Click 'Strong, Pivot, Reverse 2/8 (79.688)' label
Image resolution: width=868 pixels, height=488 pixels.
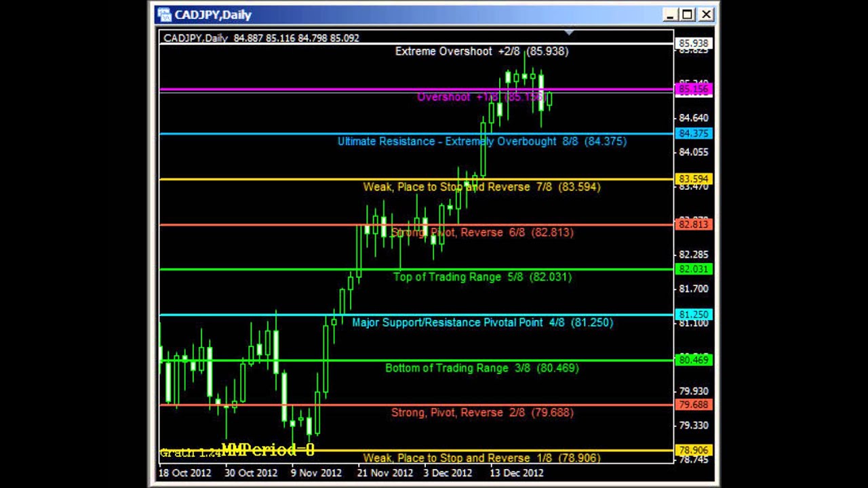click(482, 413)
